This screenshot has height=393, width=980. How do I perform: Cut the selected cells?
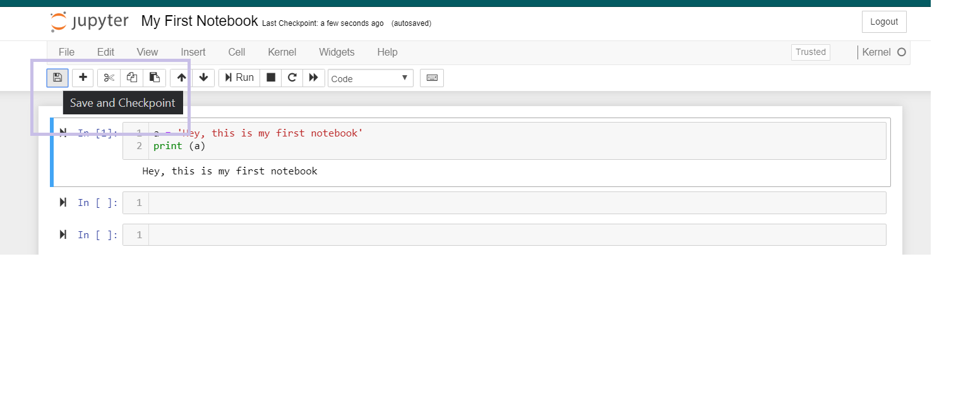coord(109,78)
